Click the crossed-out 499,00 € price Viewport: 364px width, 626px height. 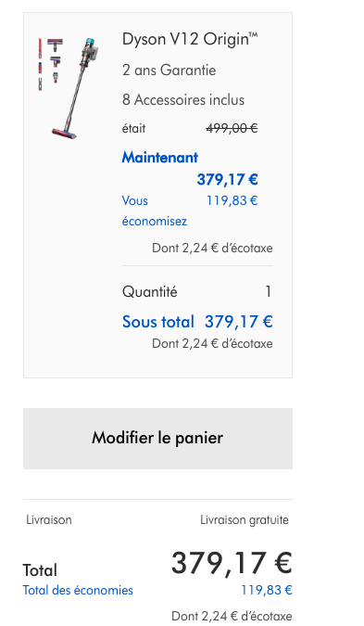point(232,129)
